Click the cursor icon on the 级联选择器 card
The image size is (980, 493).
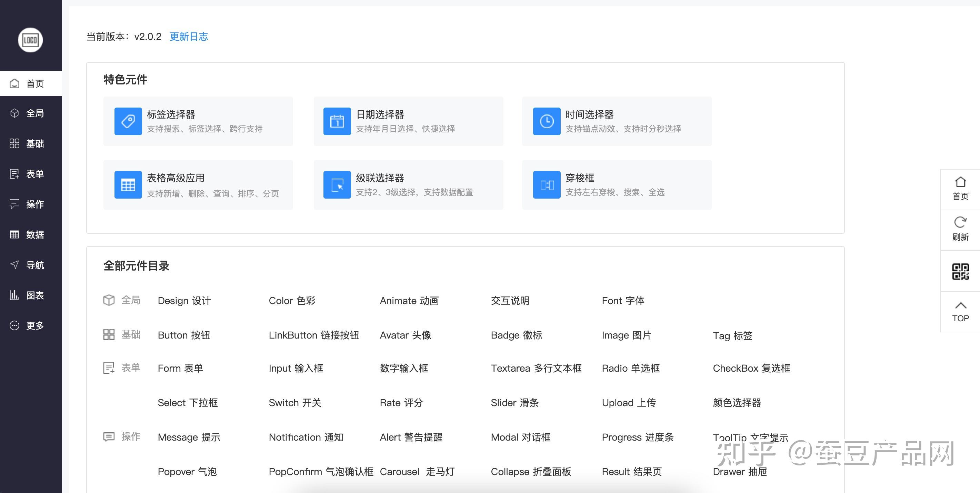[x=337, y=184]
